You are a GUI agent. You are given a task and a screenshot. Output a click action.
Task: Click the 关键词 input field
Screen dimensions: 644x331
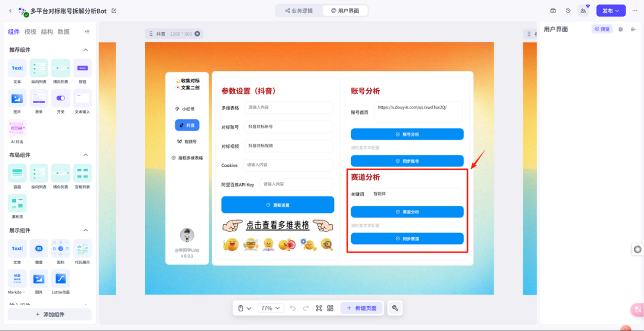coord(416,194)
